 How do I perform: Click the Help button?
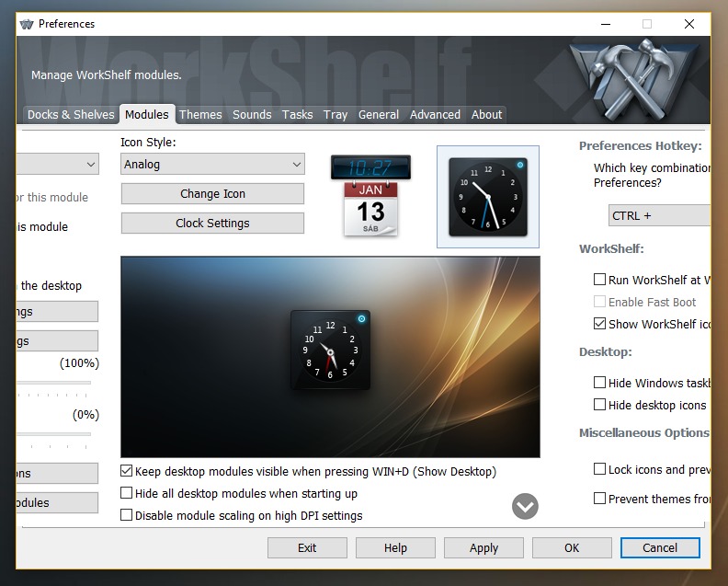(395, 548)
